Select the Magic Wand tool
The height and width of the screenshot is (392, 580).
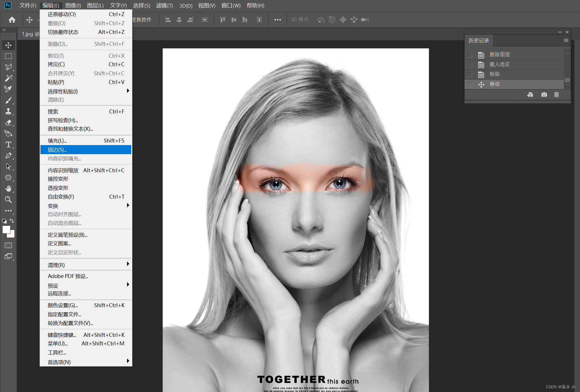pyautogui.click(x=8, y=78)
